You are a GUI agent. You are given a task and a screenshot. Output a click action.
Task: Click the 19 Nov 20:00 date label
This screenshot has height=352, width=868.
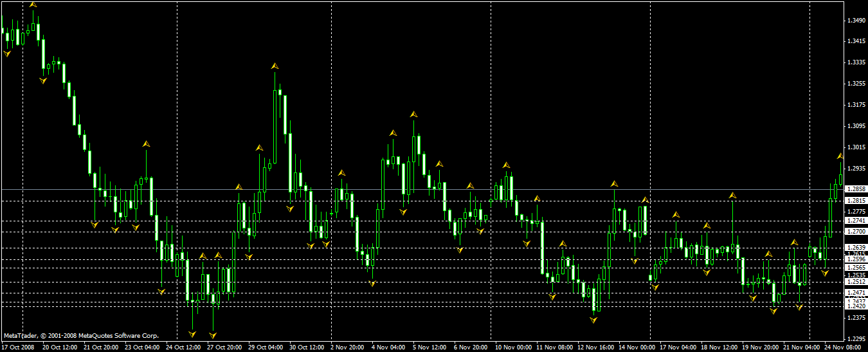click(x=759, y=347)
